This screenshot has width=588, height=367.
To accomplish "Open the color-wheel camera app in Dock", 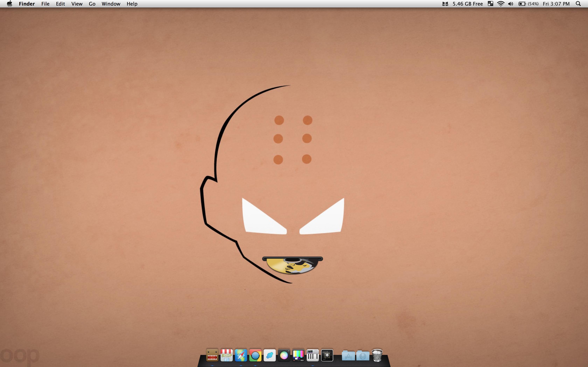I will click(284, 355).
